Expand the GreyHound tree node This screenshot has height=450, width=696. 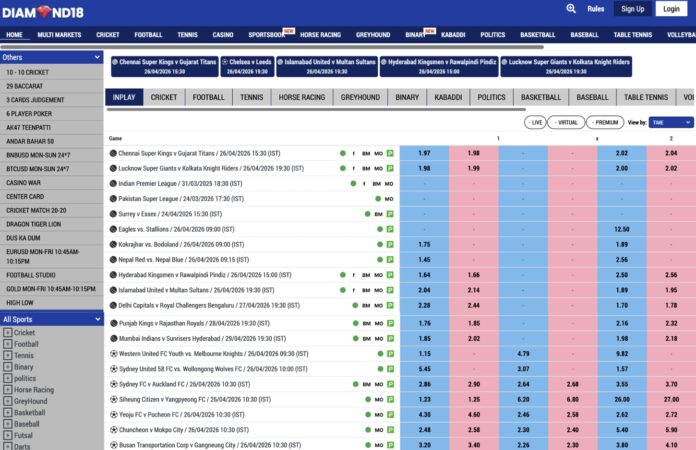pyautogui.click(x=8, y=401)
